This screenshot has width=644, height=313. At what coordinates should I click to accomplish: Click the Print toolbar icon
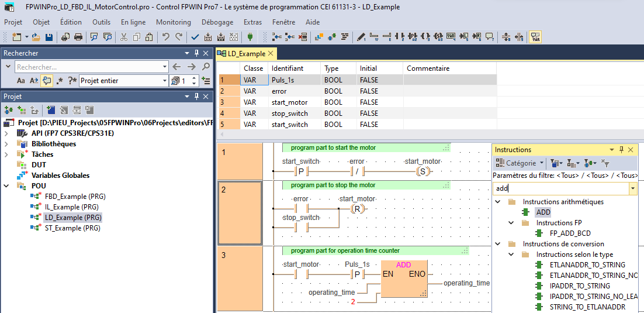[78, 37]
